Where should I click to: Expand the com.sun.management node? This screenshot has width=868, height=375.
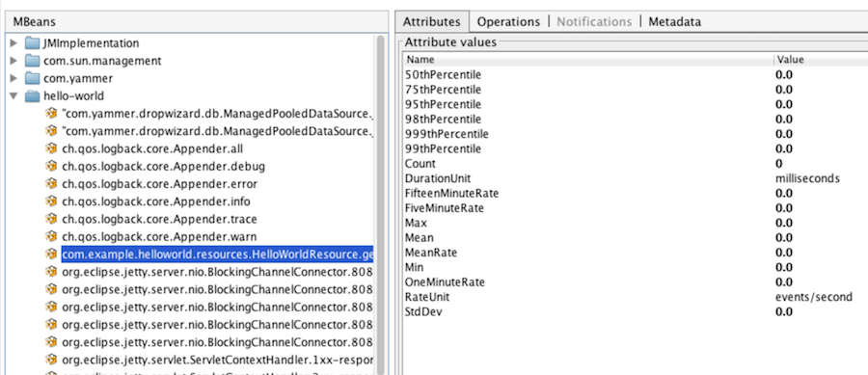(x=14, y=61)
